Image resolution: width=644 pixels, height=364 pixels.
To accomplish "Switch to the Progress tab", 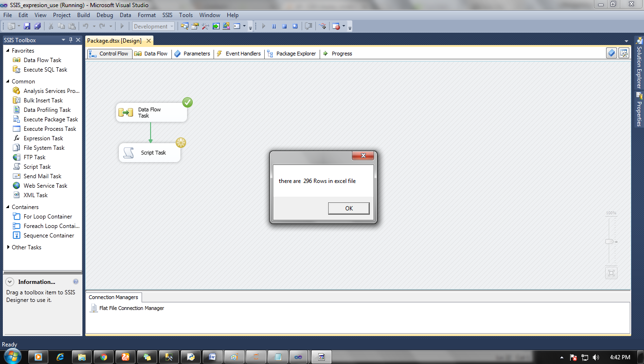I will coord(337,54).
